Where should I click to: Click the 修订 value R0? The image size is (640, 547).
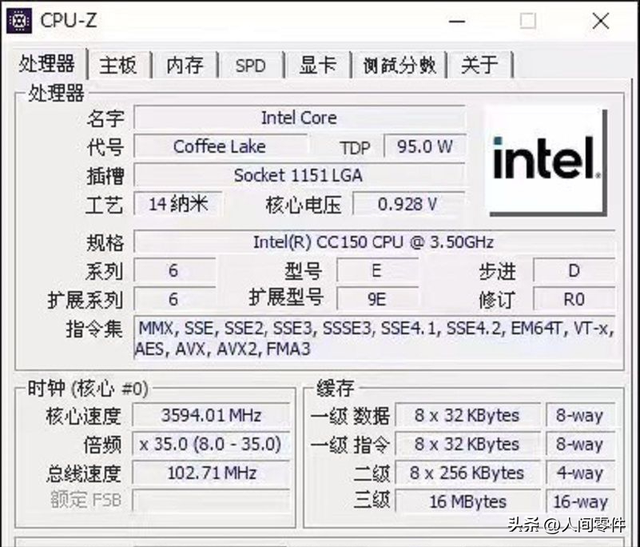pos(574,299)
